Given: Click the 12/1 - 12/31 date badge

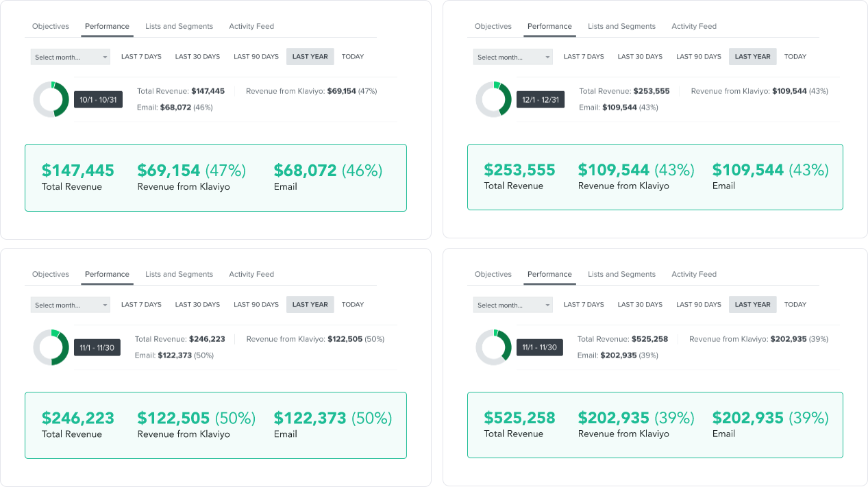Looking at the screenshot, I should click(x=541, y=99).
